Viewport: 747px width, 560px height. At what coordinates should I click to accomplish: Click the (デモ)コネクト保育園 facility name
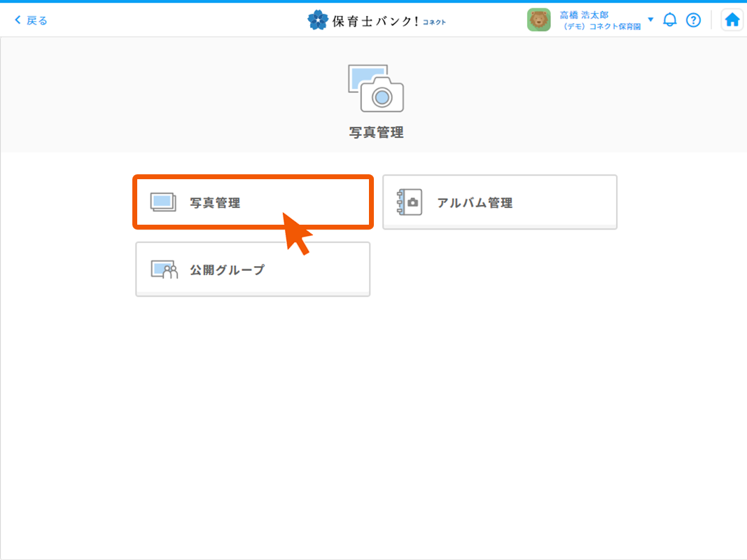pyautogui.click(x=601, y=27)
